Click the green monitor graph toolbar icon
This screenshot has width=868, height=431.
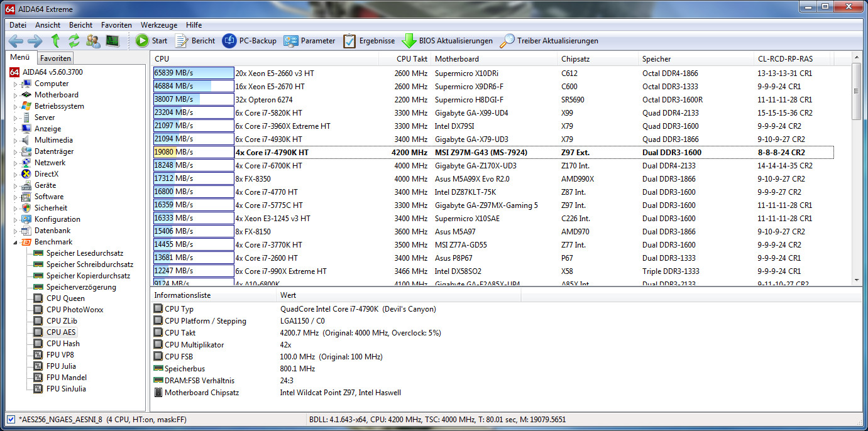[x=113, y=41]
